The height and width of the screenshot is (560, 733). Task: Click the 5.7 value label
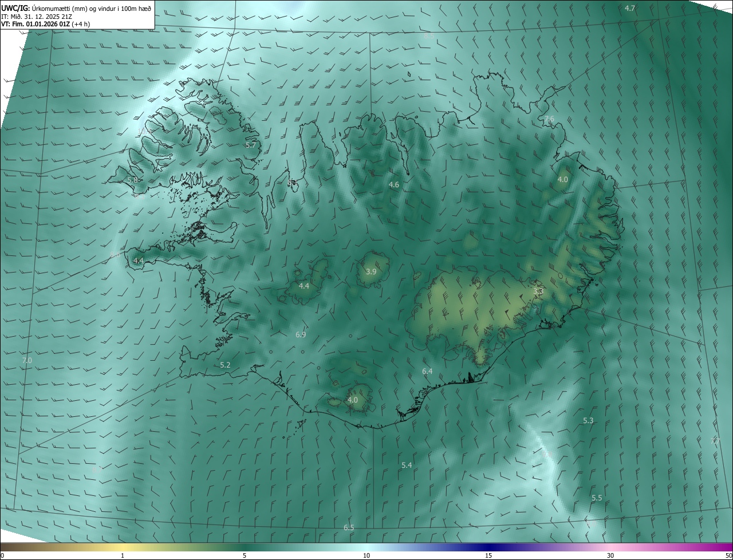point(251,145)
